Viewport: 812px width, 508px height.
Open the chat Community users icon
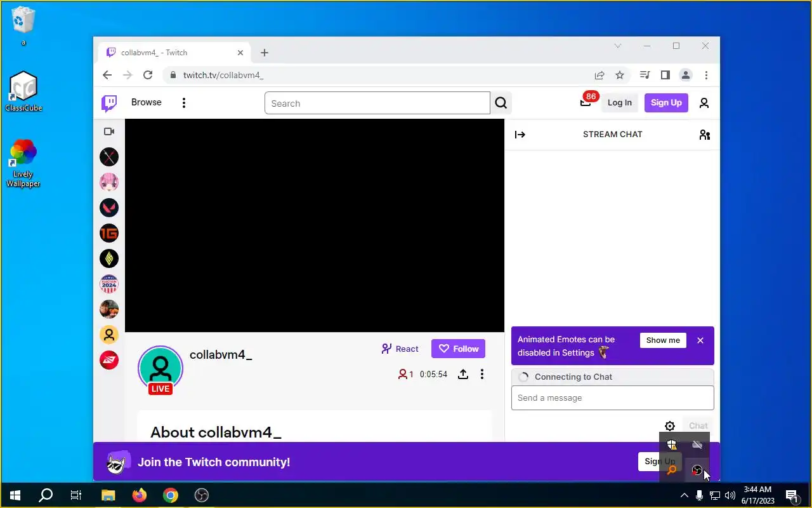click(705, 135)
